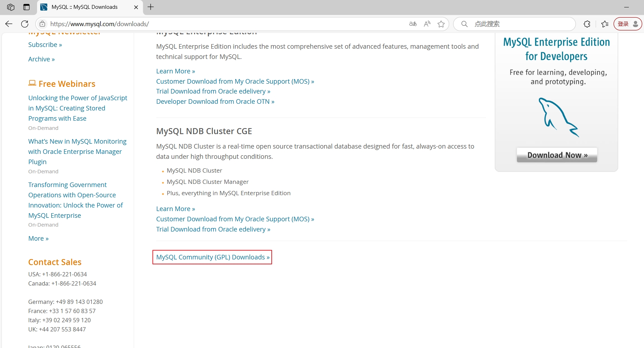Open the browser extensions icon
The height and width of the screenshot is (348, 644).
pos(587,24)
